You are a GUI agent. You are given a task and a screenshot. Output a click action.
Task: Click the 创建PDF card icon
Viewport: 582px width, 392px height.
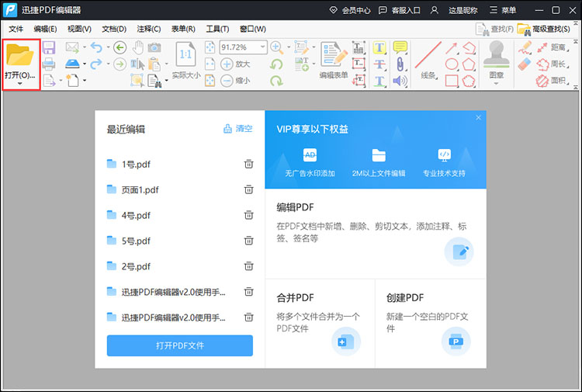456,342
